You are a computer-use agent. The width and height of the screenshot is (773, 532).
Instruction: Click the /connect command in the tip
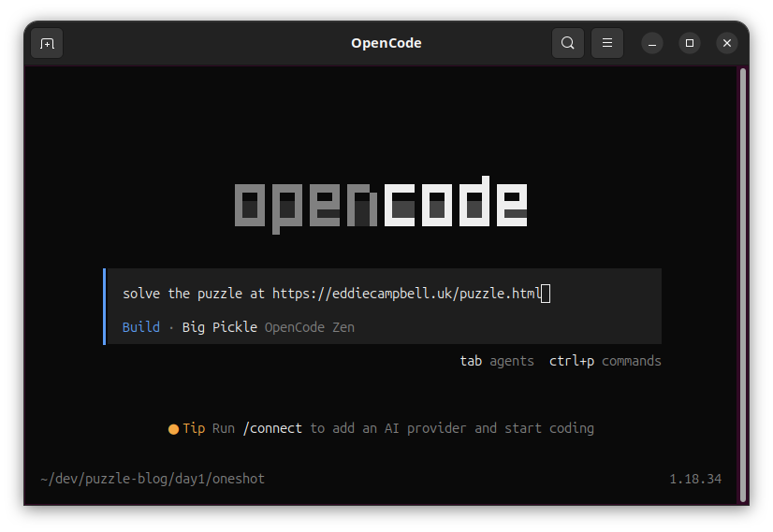[272, 428]
